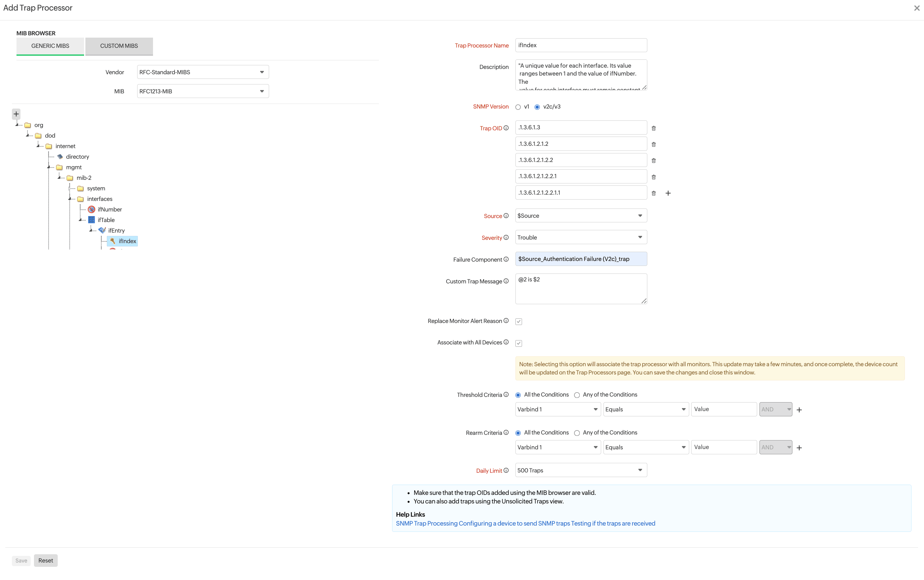The width and height of the screenshot is (924, 580).
Task: Open the Vendor dropdown
Action: [203, 72]
